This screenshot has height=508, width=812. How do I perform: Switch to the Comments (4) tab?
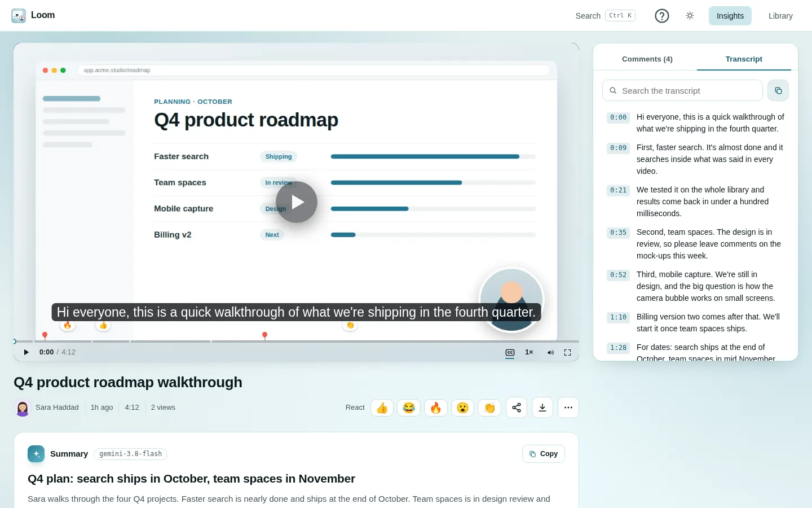coord(647,59)
